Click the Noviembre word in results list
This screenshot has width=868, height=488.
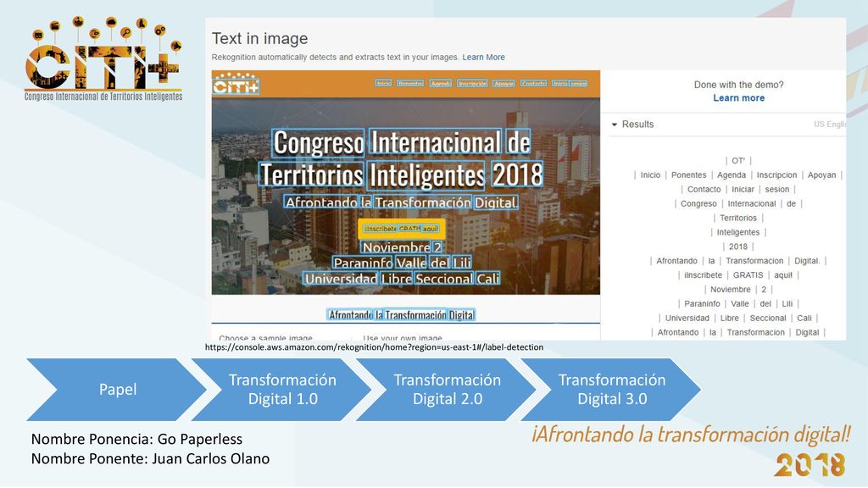[730, 290]
